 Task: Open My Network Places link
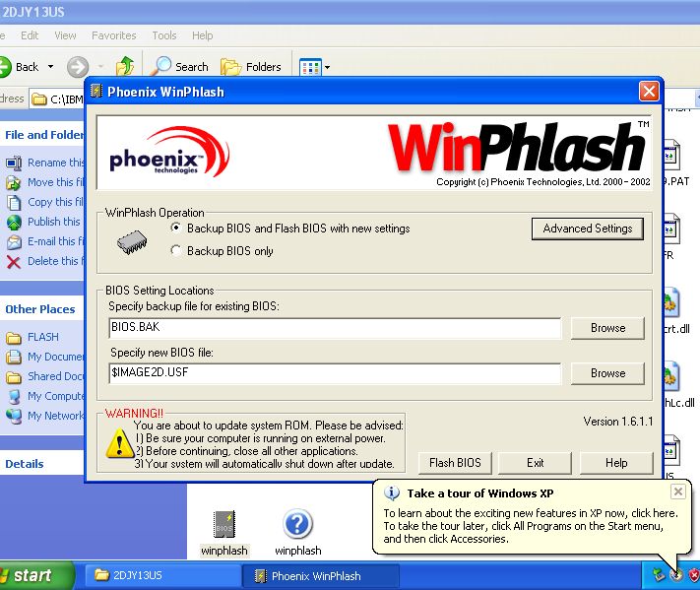pos(44,416)
